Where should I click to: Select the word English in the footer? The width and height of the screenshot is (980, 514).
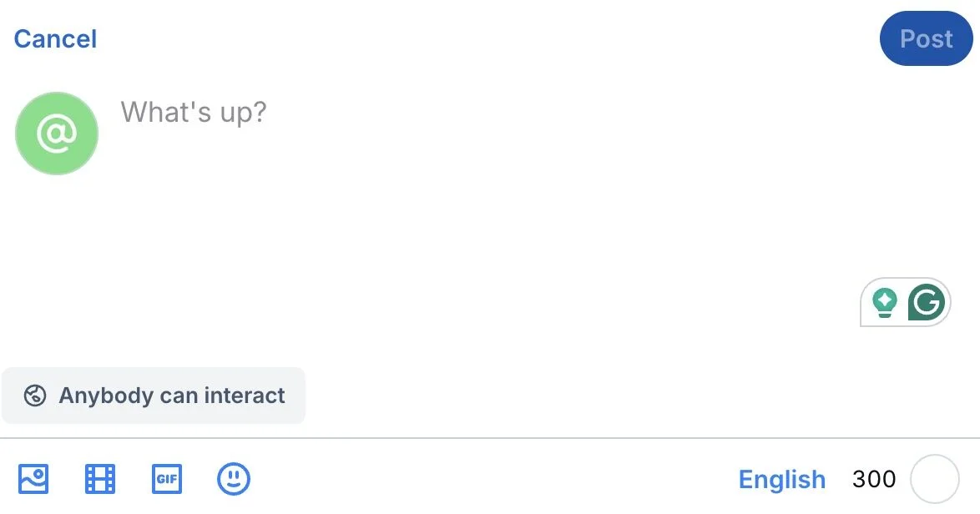click(782, 480)
